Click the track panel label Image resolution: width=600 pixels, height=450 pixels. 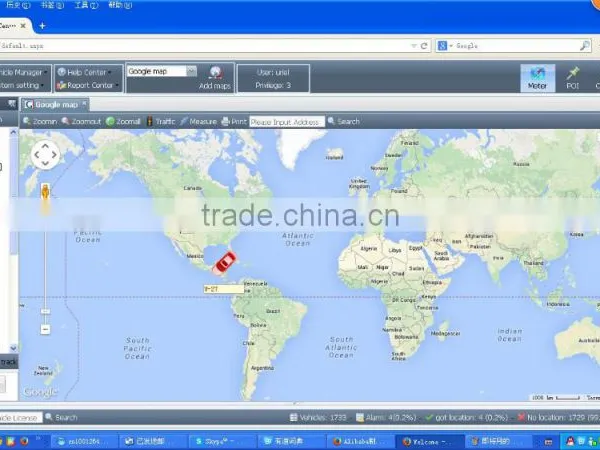[x=8, y=362]
